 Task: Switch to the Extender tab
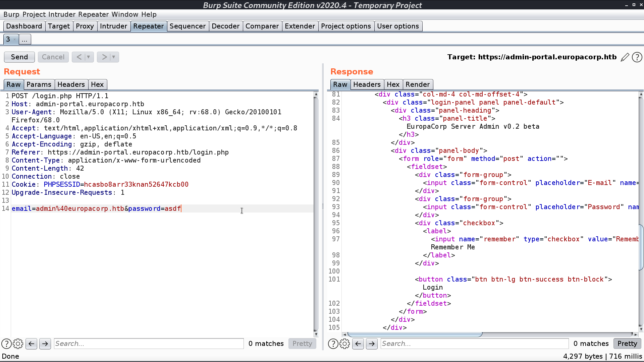(300, 26)
